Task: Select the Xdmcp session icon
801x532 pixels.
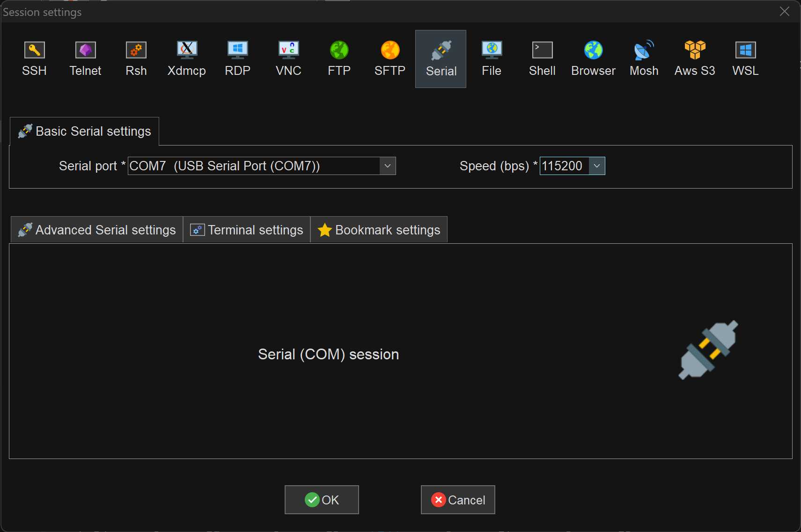Action: [x=187, y=59]
